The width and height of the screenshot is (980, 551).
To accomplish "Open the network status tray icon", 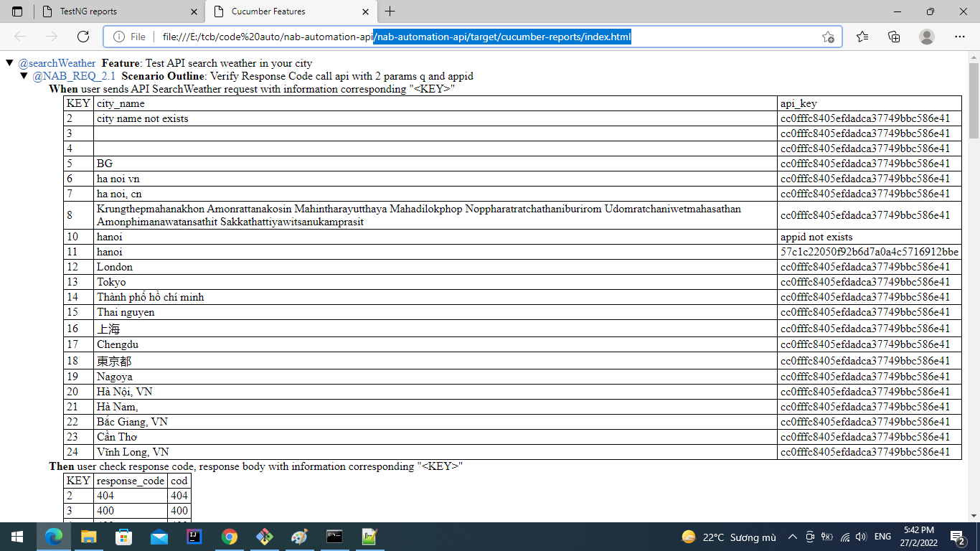I will [x=844, y=537].
